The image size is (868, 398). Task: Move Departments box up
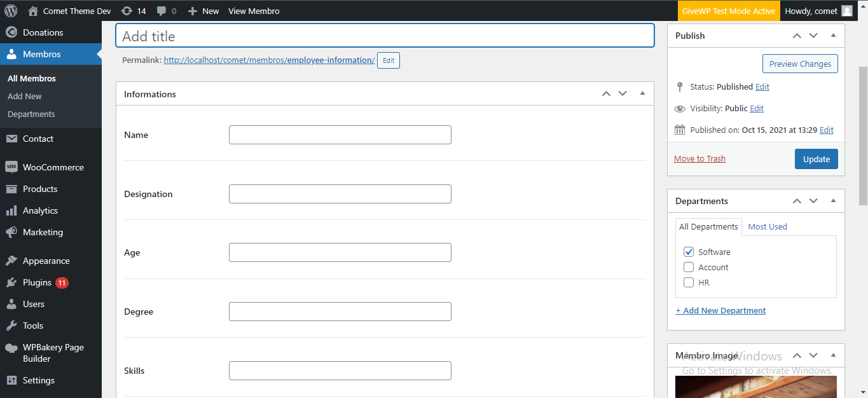click(797, 201)
